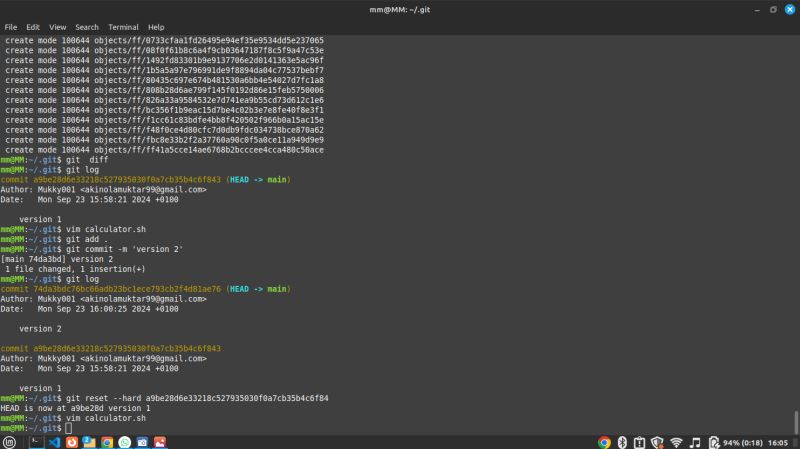
Task: Click the terminal vertical scrollbar handle
Action: pyautogui.click(x=796, y=421)
